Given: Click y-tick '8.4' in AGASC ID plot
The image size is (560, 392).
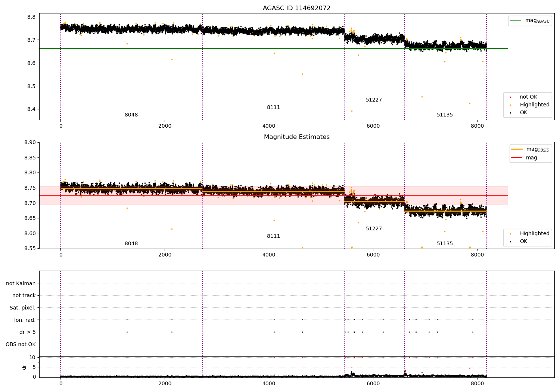Looking at the screenshot, I should [x=31, y=109].
